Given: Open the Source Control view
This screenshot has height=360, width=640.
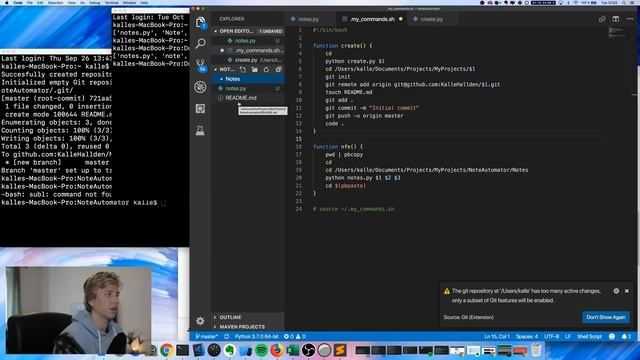Looking at the screenshot, I should (x=200, y=65).
